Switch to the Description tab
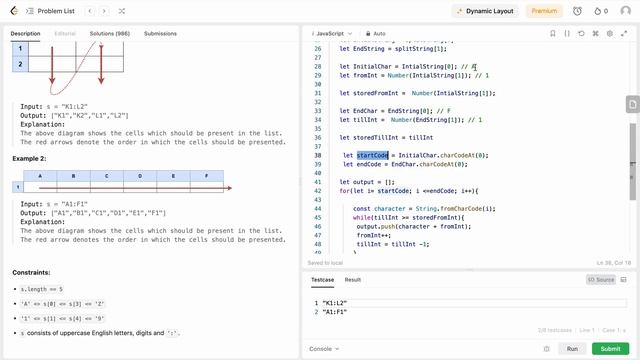640x360 pixels. click(25, 33)
